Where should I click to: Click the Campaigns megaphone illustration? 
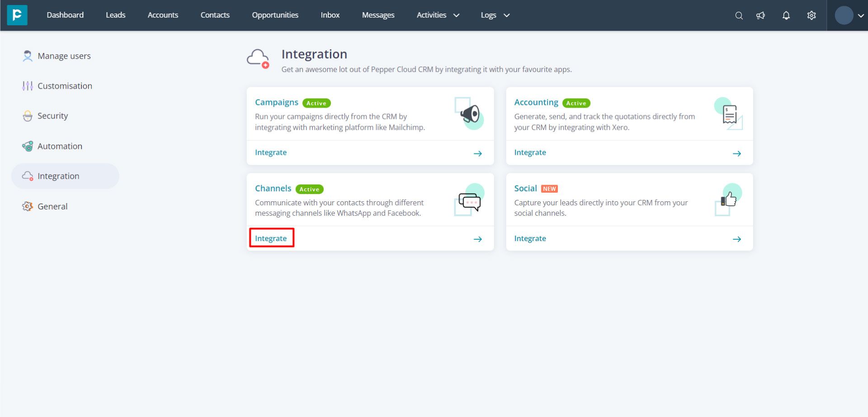click(470, 114)
